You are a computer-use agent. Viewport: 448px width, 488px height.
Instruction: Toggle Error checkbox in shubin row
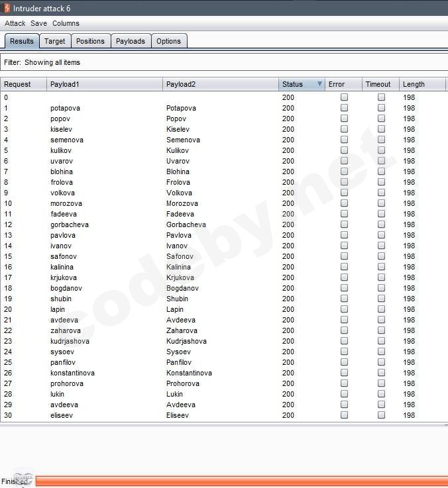pyautogui.click(x=344, y=298)
